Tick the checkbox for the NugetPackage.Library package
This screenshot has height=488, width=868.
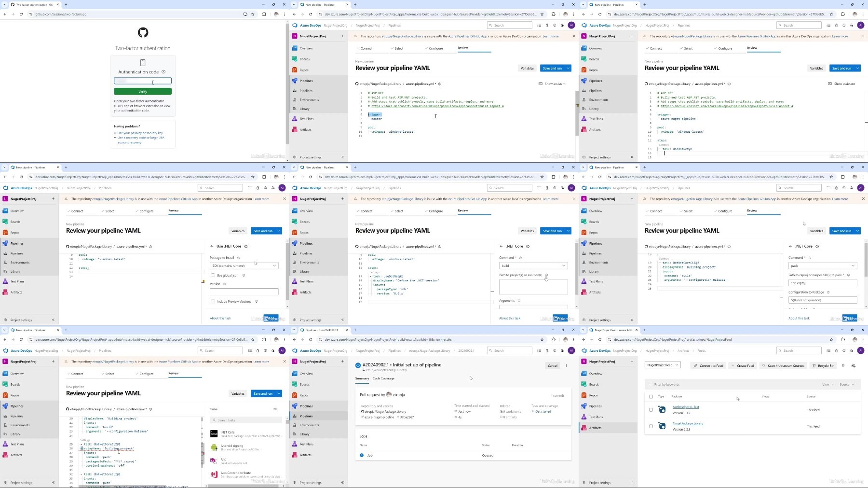tap(651, 426)
